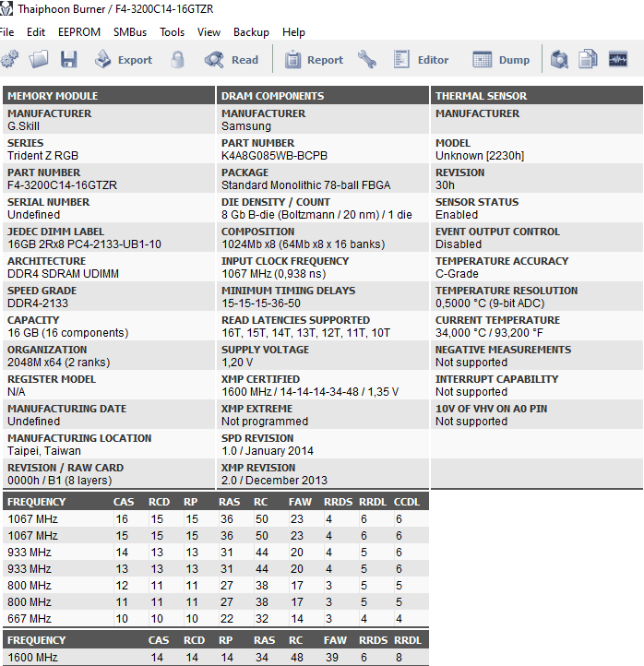The height and width of the screenshot is (666, 644).
Task: Click manufacturing location Taipei, Taiwan
Action: [x=44, y=451]
